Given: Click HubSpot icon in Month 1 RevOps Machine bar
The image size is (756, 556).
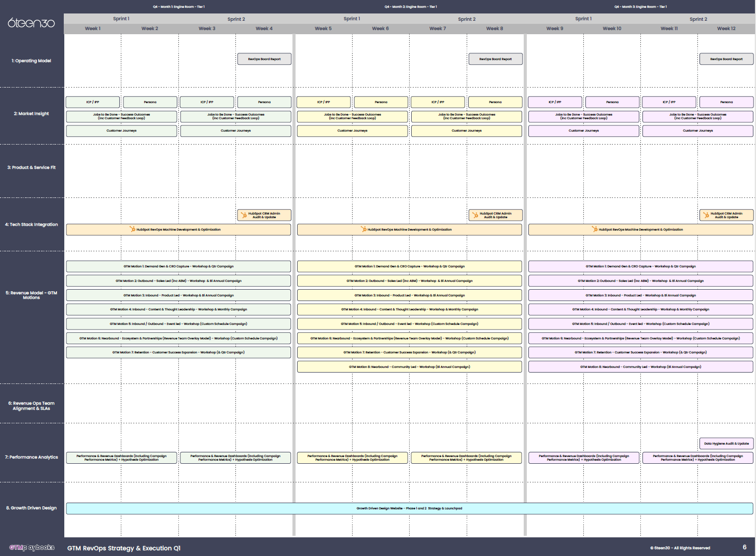Looking at the screenshot, I should [x=132, y=229].
